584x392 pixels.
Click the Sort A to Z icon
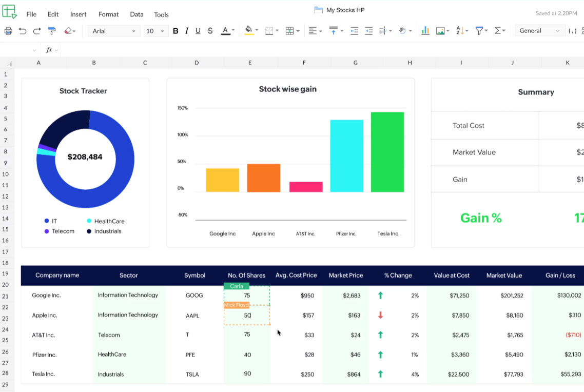pyautogui.click(x=460, y=31)
